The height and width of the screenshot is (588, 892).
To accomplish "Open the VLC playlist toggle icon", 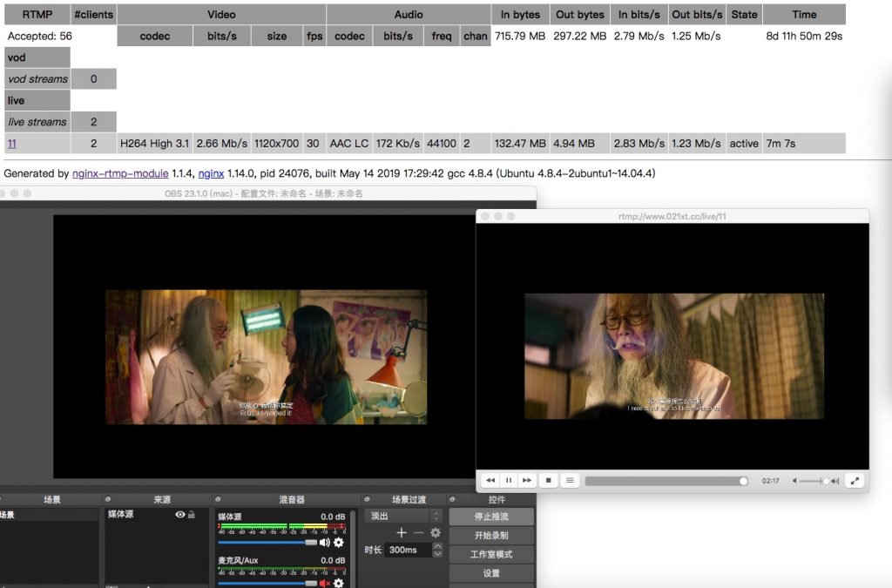I will (570, 481).
